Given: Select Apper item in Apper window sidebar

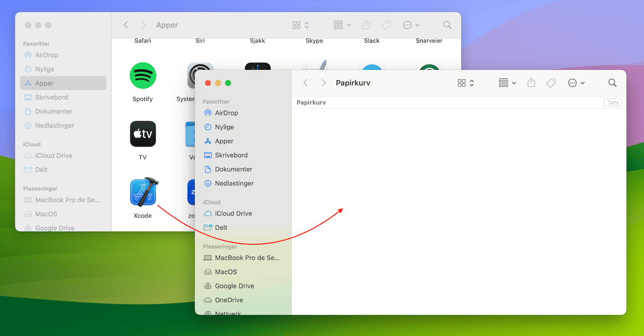Looking at the screenshot, I should pos(63,83).
